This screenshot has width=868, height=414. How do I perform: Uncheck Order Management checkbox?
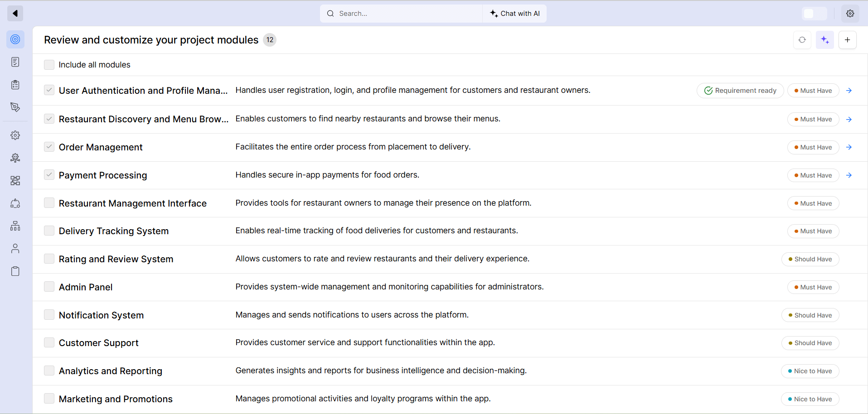tap(49, 147)
